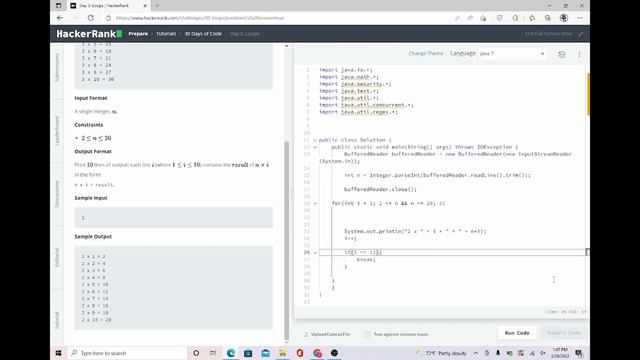Open the tab actions menu icon

[x=58, y=6]
